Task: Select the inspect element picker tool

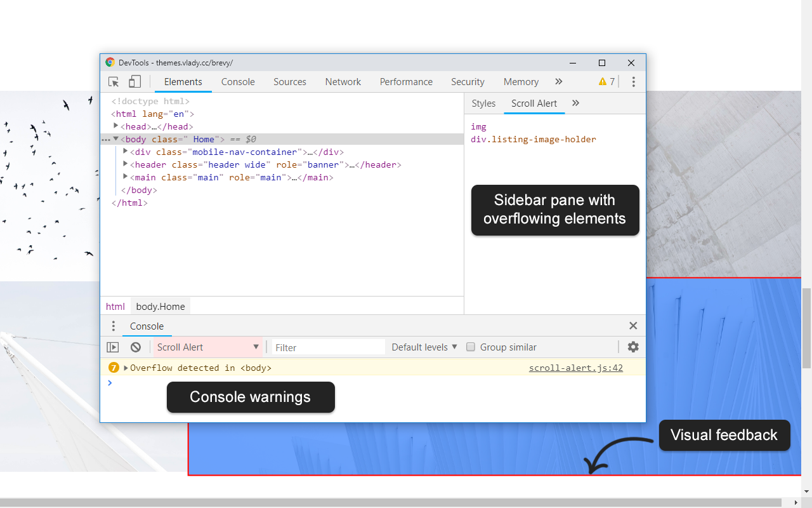Action: click(x=114, y=81)
